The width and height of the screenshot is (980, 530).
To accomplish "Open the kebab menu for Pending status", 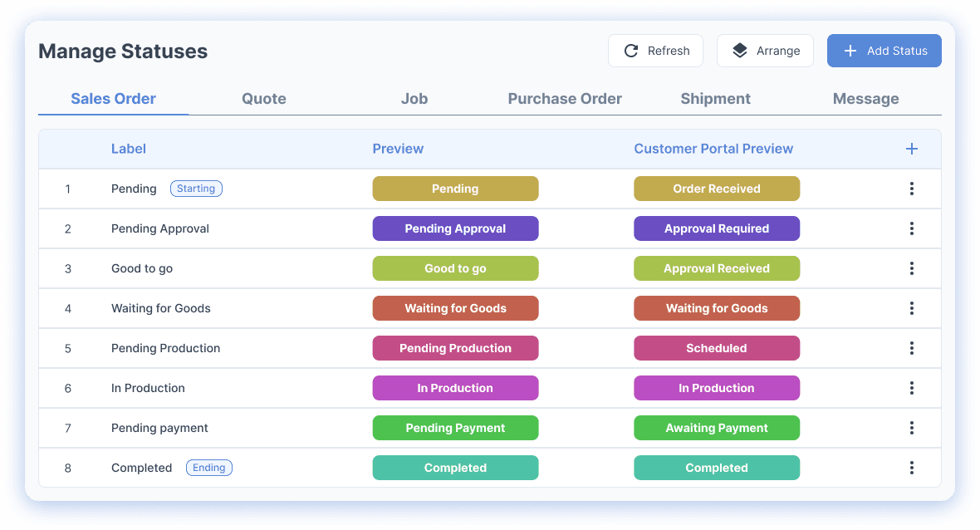I will (x=911, y=189).
